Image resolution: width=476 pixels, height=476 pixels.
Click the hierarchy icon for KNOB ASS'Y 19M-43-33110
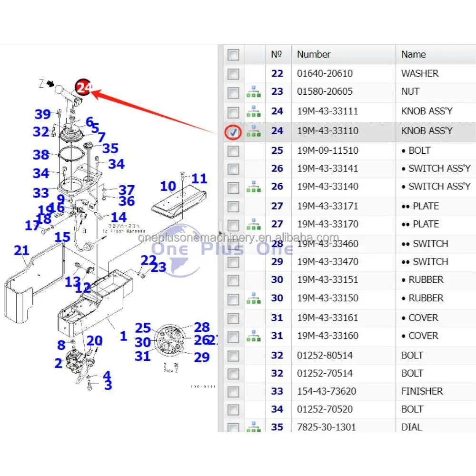coord(254,131)
